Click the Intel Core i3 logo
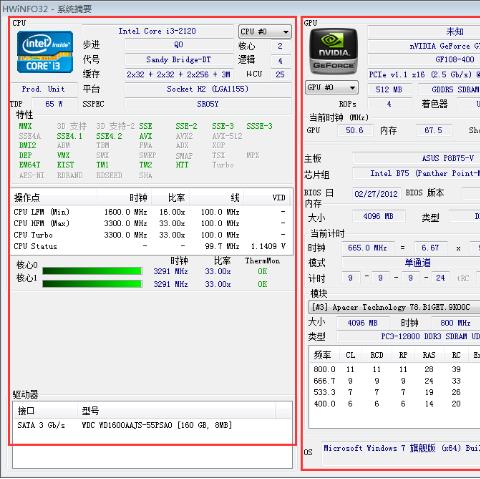The image size is (480, 479). coord(45,52)
